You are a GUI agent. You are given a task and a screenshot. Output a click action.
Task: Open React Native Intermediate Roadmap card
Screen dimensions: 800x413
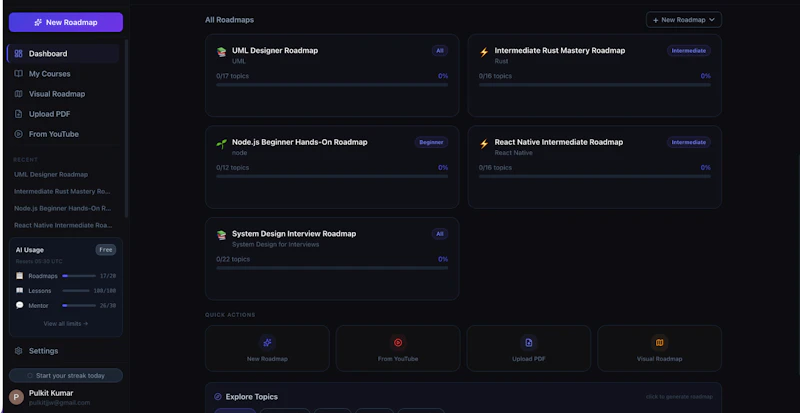(594, 167)
